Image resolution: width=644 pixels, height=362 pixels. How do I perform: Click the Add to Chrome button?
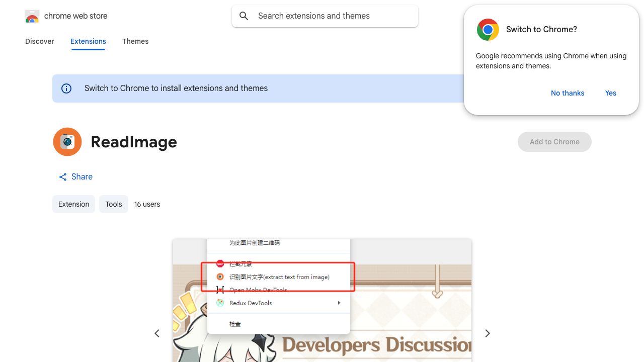click(x=554, y=142)
